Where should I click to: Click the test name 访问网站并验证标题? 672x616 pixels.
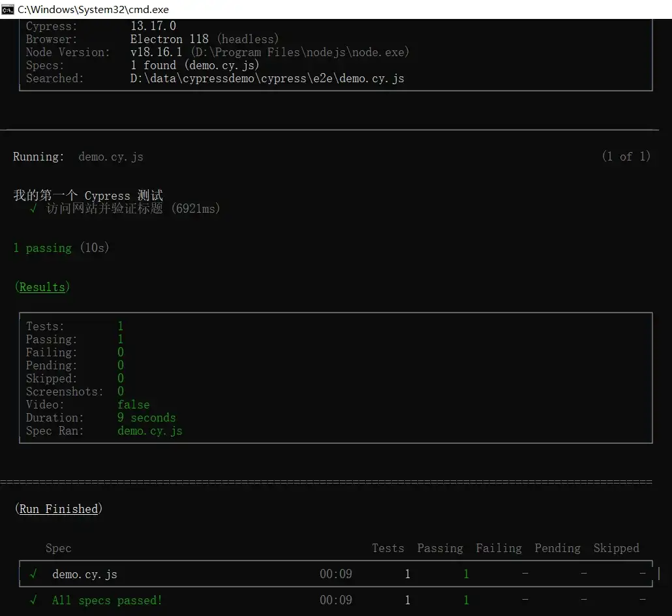104,208
